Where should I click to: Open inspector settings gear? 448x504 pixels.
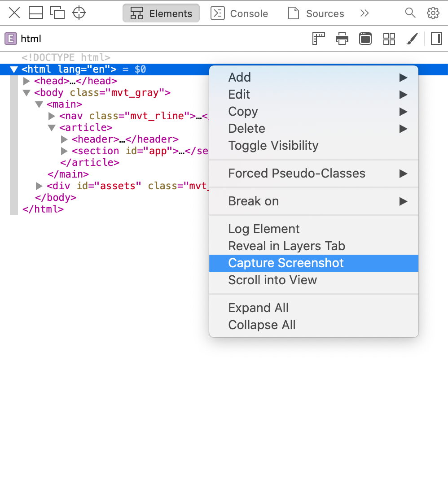pos(433,13)
